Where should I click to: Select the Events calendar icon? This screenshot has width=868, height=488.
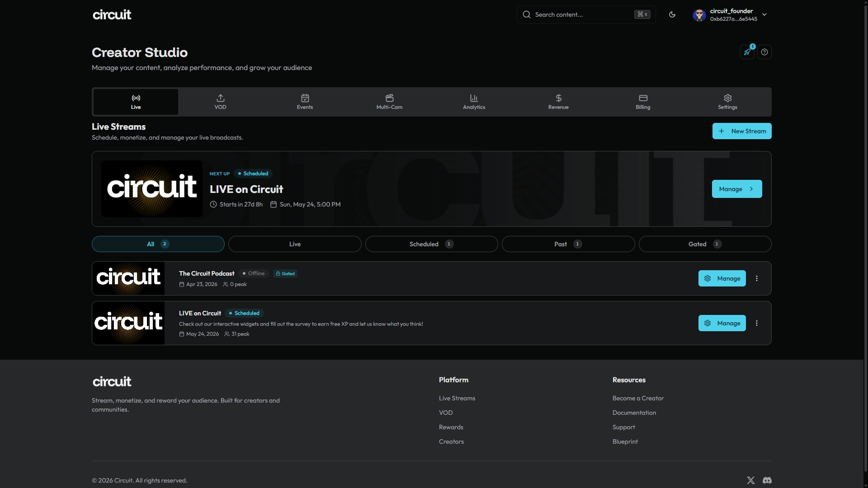(x=304, y=102)
